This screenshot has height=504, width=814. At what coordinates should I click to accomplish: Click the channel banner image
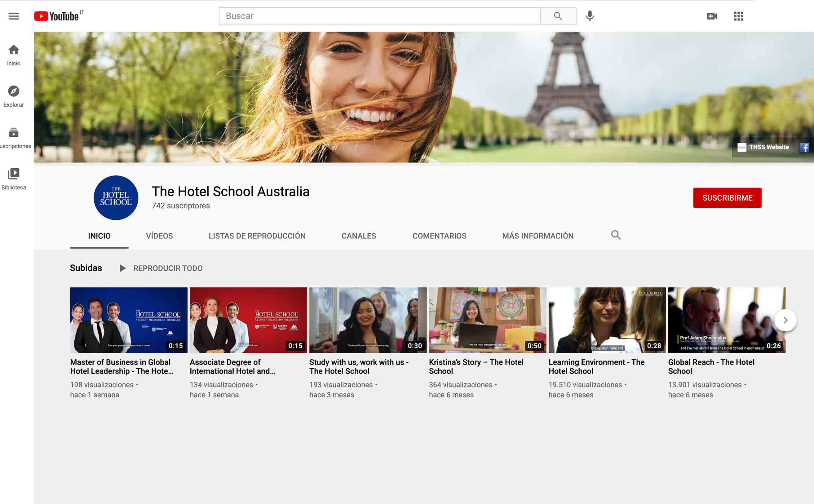click(x=424, y=97)
